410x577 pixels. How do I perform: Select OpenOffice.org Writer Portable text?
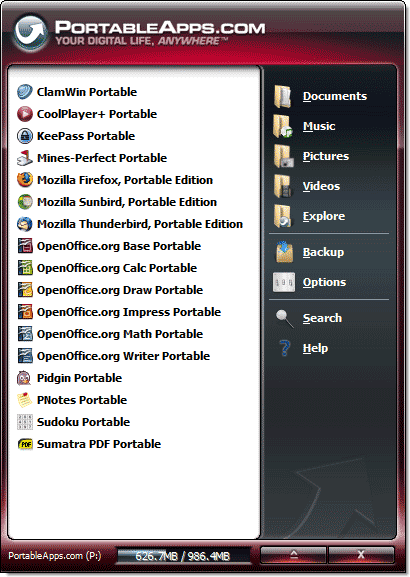coord(123,356)
